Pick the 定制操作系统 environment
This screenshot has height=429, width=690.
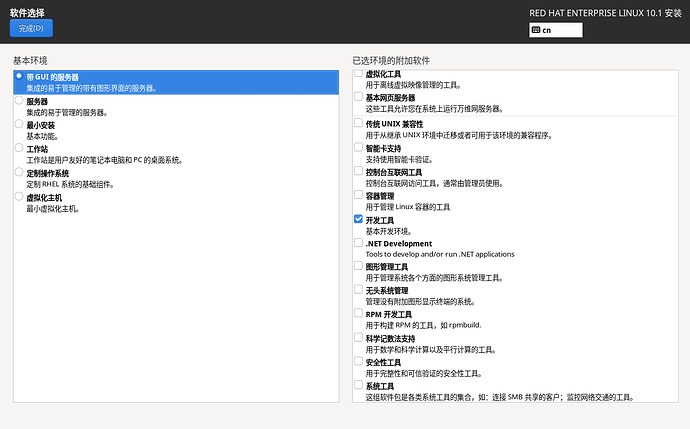click(x=19, y=172)
